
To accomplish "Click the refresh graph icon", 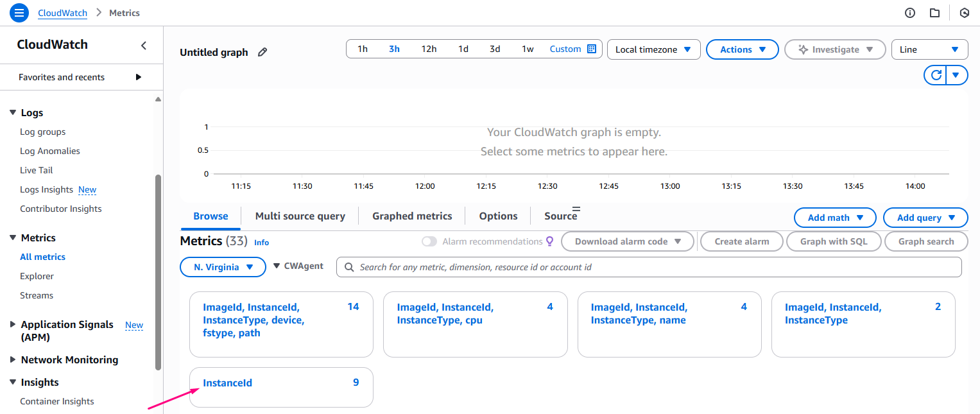I will point(936,75).
